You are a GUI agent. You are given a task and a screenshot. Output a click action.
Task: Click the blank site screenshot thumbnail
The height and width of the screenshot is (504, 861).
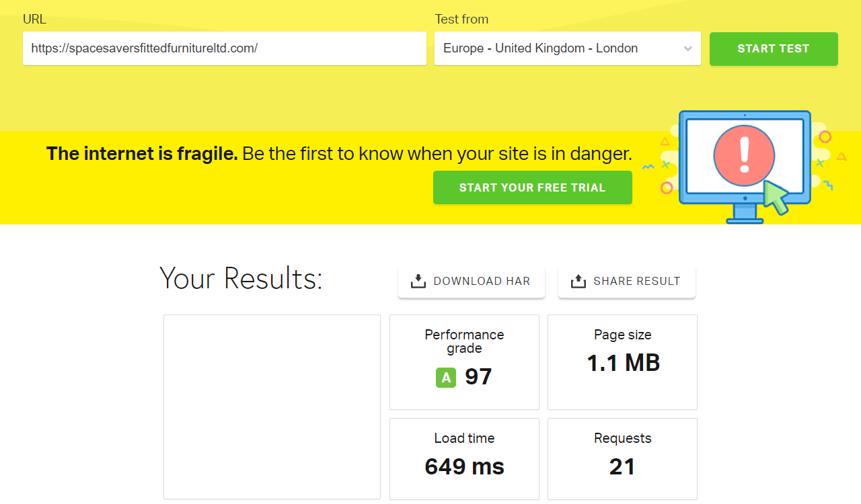tap(272, 407)
